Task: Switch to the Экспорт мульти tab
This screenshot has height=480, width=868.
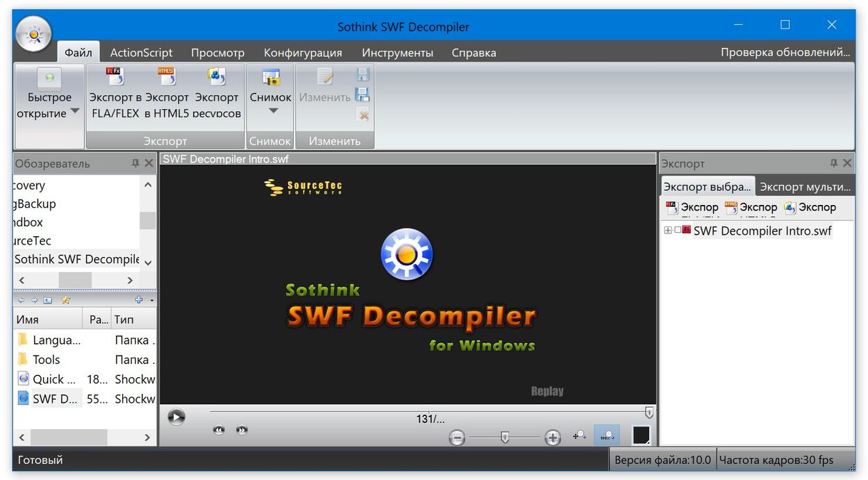Action: [804, 186]
